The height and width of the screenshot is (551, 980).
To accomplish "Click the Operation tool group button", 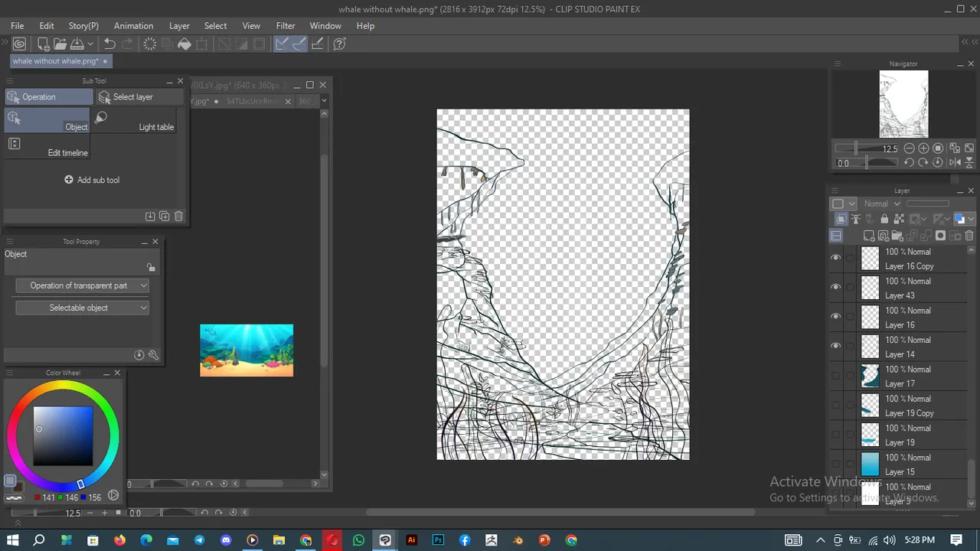I will point(49,97).
